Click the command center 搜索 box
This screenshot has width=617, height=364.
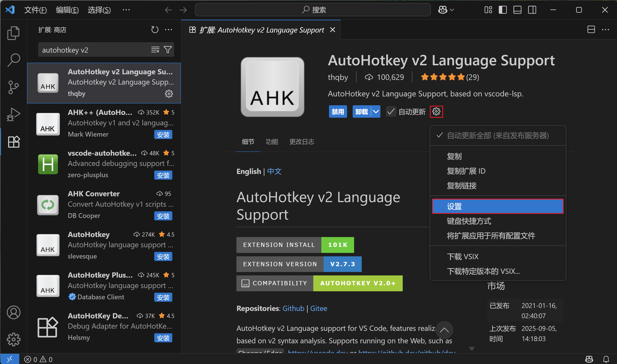(313, 10)
